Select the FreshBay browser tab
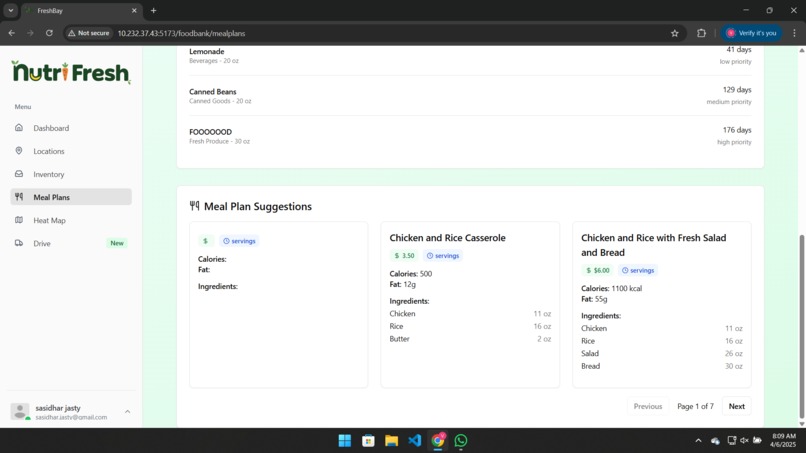Viewport: 806px width, 453px height. click(81, 10)
